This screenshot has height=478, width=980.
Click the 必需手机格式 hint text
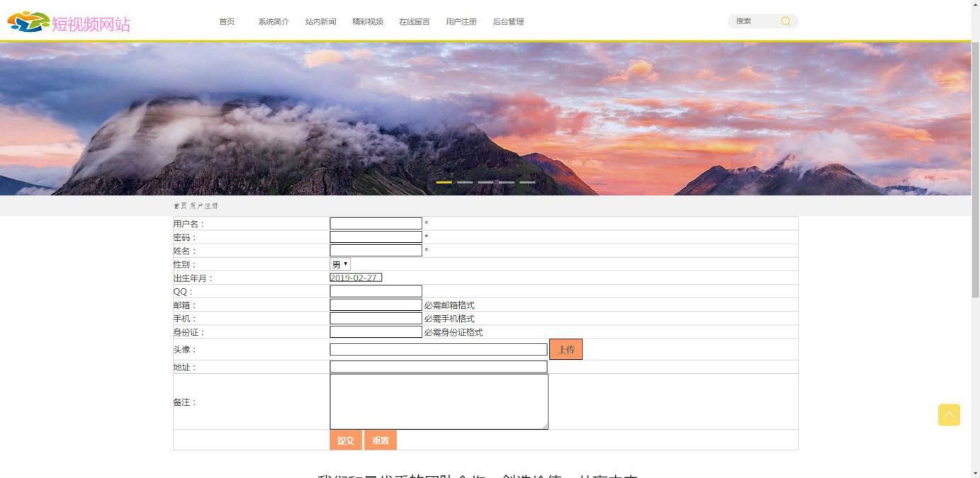point(449,319)
